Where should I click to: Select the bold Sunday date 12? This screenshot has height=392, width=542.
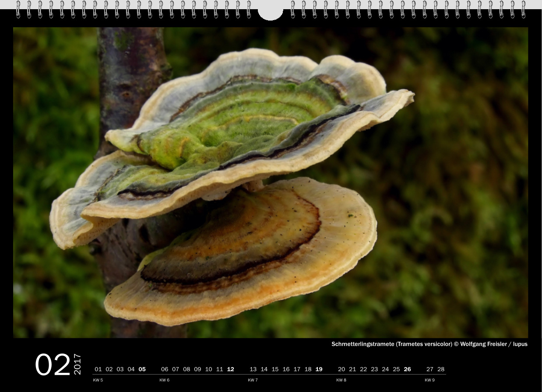230,369
